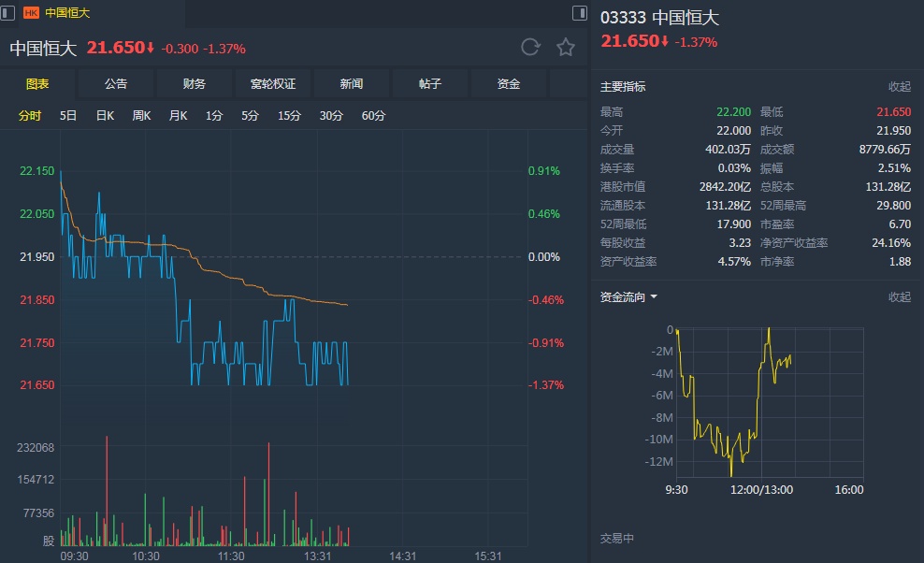Click the 成交额 value 8779.66万

point(885,149)
